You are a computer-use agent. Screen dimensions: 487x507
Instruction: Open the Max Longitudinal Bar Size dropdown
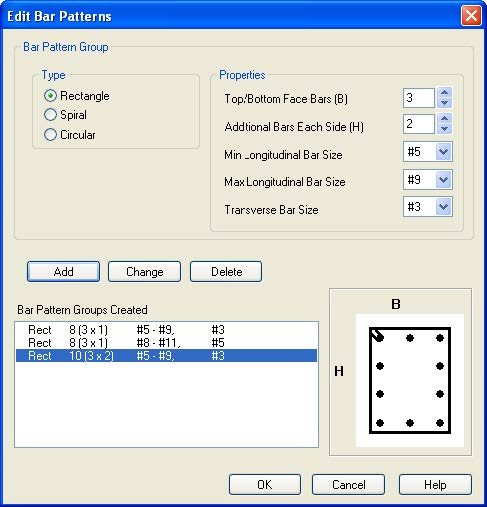[x=443, y=180]
